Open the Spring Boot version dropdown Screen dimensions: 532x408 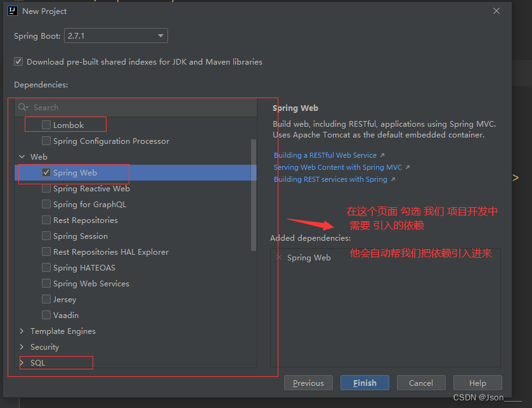click(x=161, y=35)
